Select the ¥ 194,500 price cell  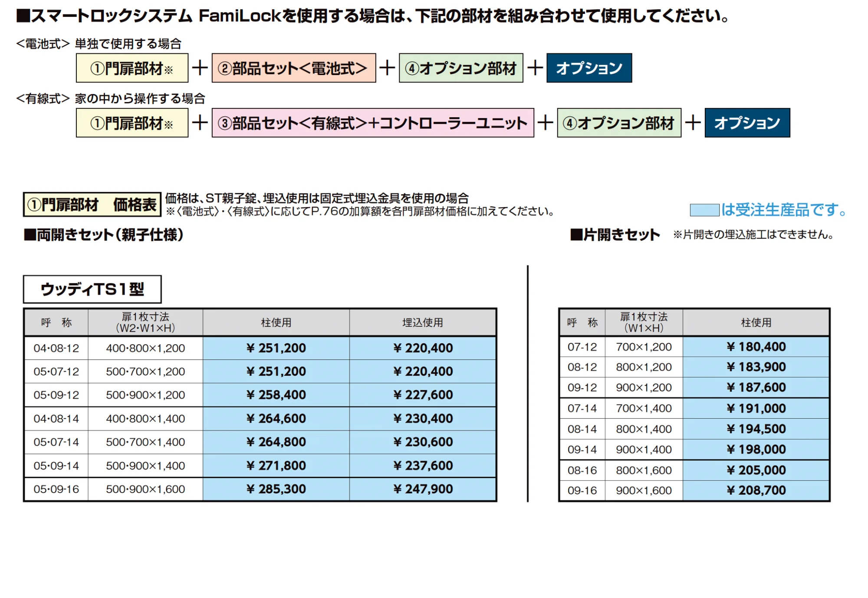[756, 429]
